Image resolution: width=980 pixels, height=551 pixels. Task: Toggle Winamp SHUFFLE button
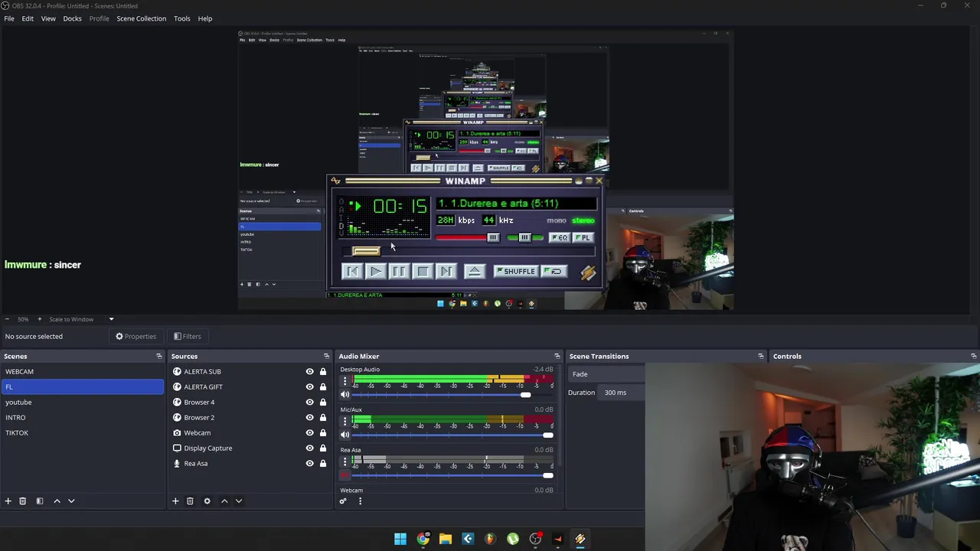tap(517, 271)
